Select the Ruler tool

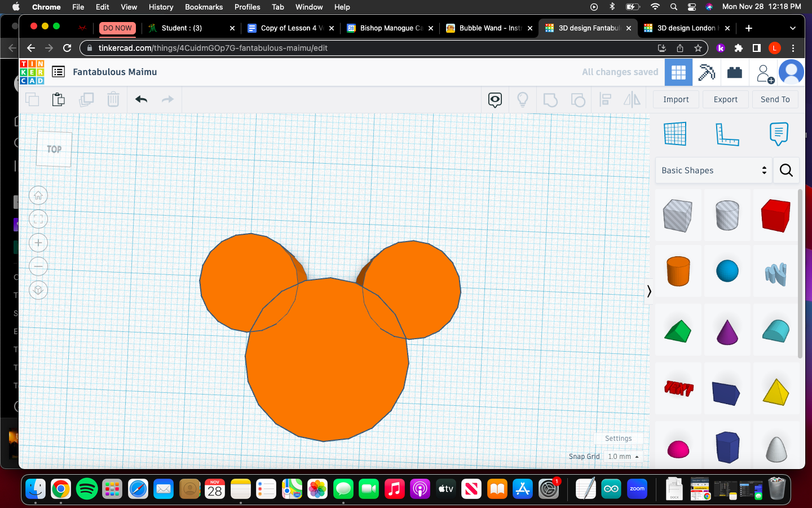727,134
